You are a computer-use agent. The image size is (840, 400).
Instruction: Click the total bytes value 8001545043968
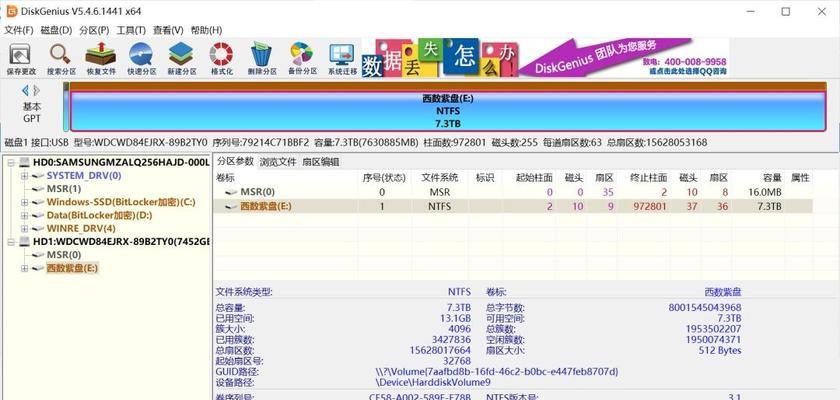pyautogui.click(x=705, y=307)
